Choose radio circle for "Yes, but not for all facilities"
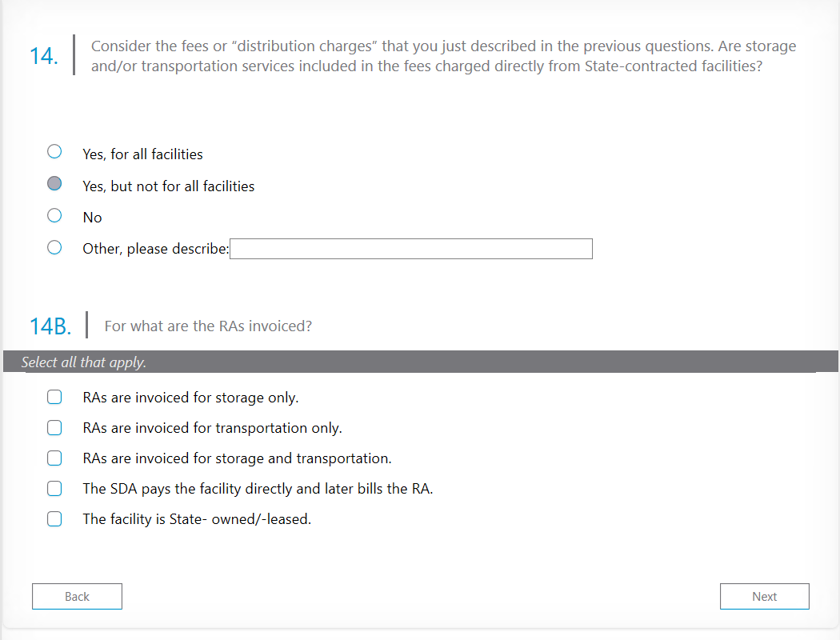This screenshot has height=640, width=840. [54, 183]
